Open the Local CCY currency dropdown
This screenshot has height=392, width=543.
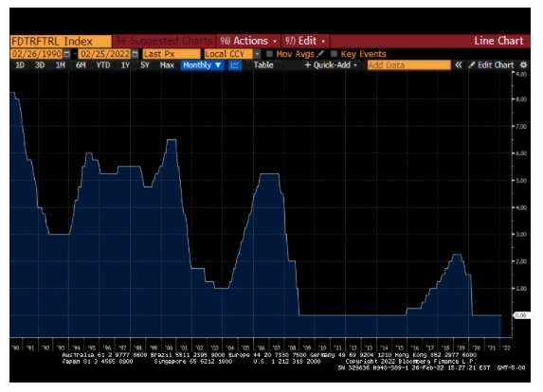pos(257,54)
